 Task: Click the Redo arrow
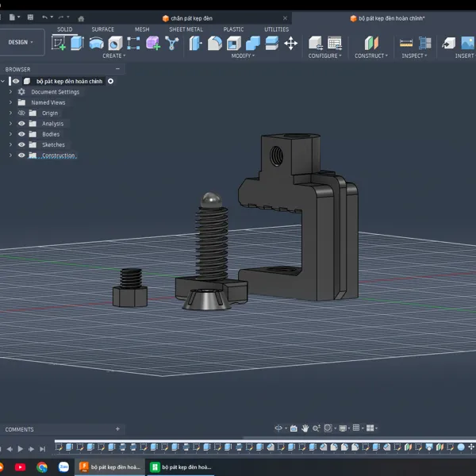tap(61, 17)
